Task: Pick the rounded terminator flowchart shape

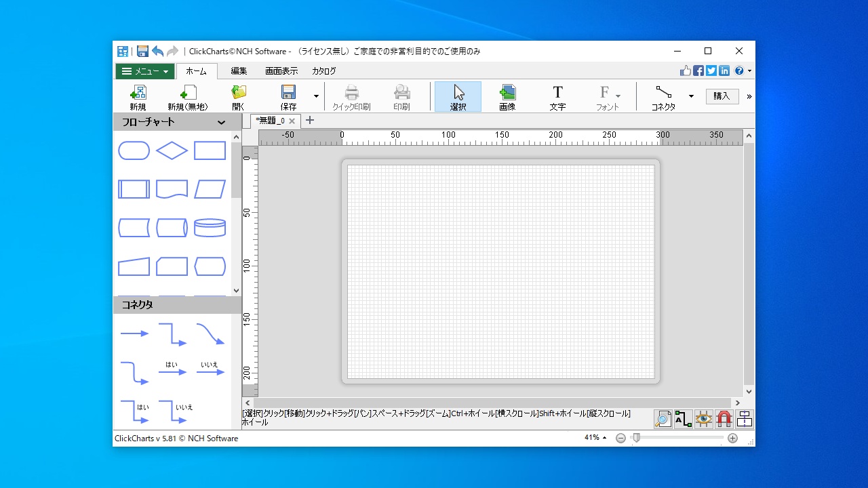Action: [x=134, y=150]
